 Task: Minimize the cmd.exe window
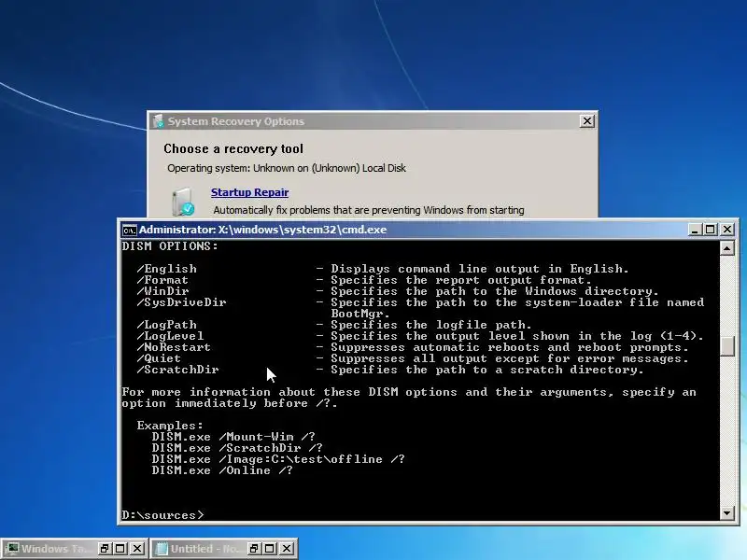tap(695, 230)
